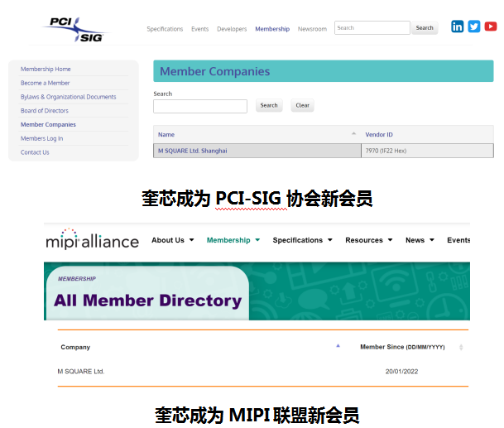Click the Clear button
The image size is (504, 428).
click(x=302, y=105)
